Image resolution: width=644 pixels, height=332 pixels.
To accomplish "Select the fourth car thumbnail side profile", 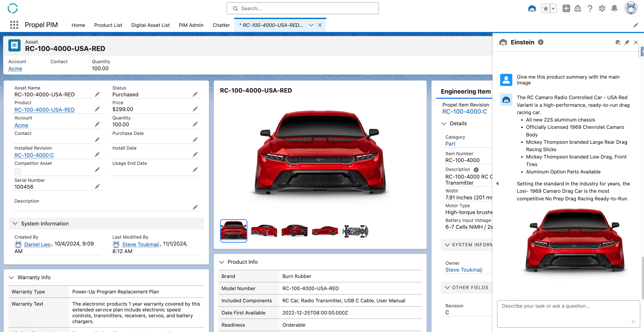I will point(325,231).
